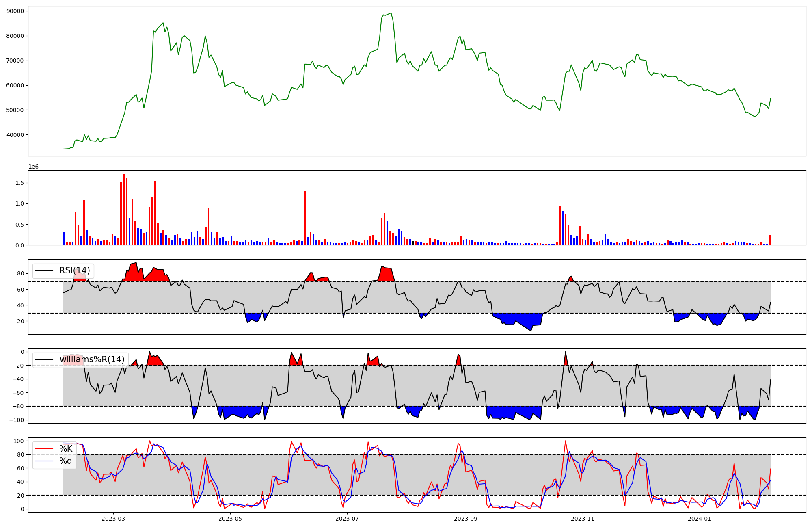Click the 1.5 volume axis tick label
The image size is (812, 528).
(20, 183)
